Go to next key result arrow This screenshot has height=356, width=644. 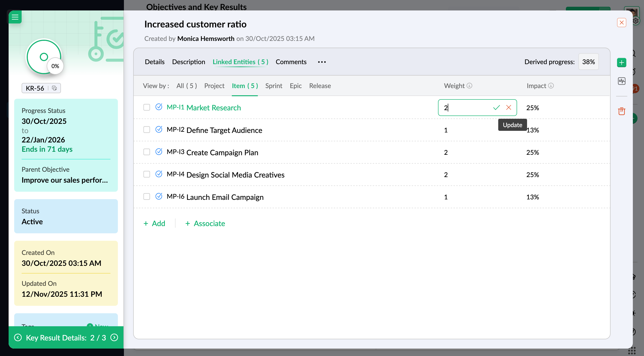pos(114,337)
